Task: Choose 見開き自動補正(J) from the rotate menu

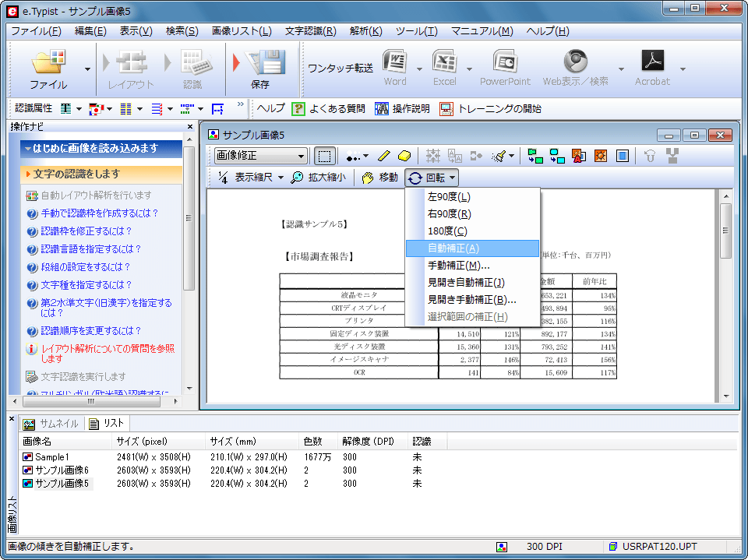Action: click(472, 283)
